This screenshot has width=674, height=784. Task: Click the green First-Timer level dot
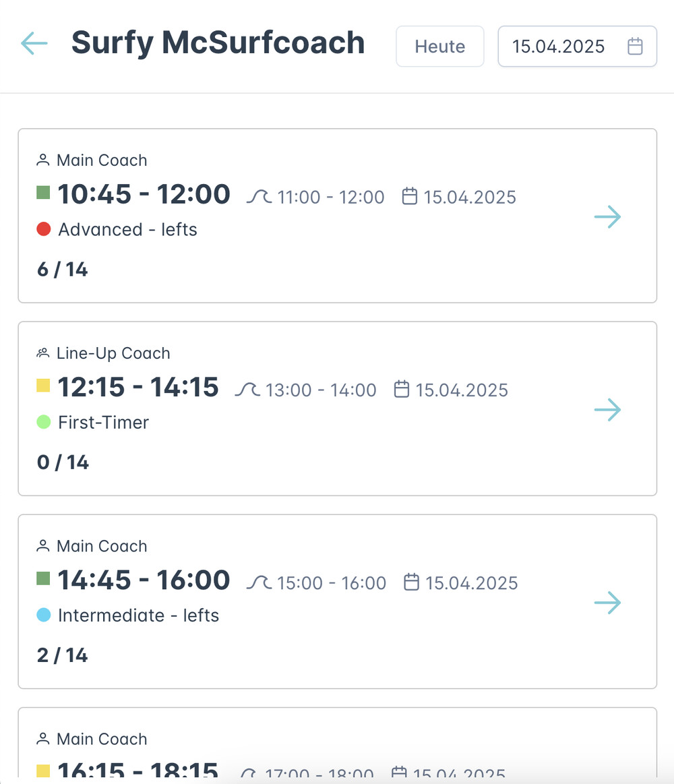[44, 422]
